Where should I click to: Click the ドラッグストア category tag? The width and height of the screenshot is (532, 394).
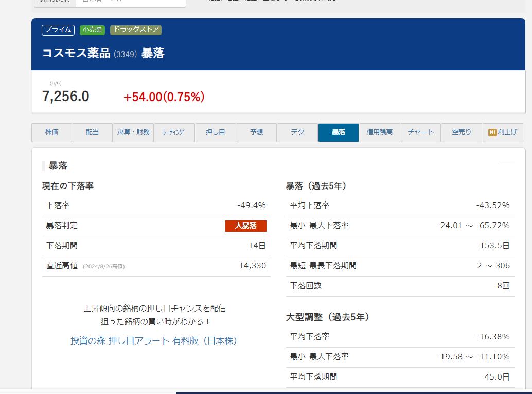pos(136,30)
